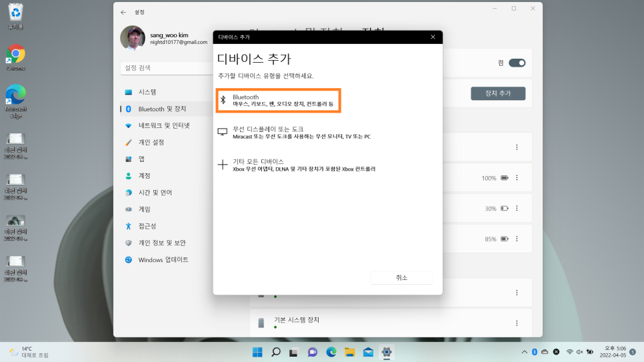Open more options for 30% battery device
Image resolution: width=644 pixels, height=362 pixels.
pyautogui.click(x=517, y=208)
